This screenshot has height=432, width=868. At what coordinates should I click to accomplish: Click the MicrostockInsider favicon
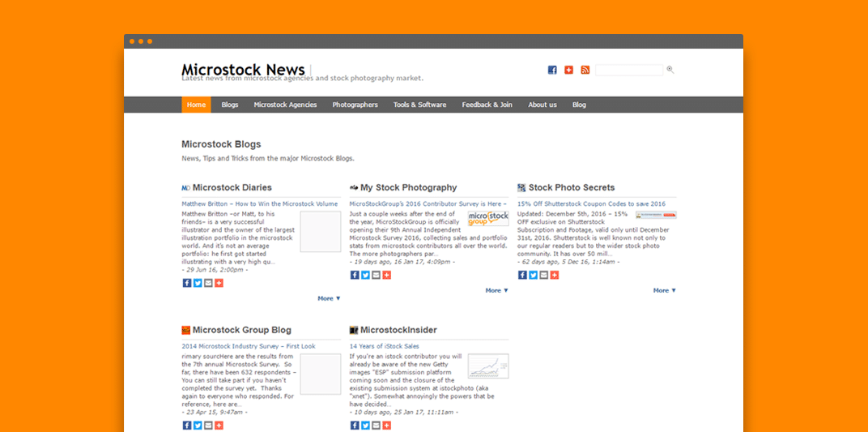coord(354,330)
